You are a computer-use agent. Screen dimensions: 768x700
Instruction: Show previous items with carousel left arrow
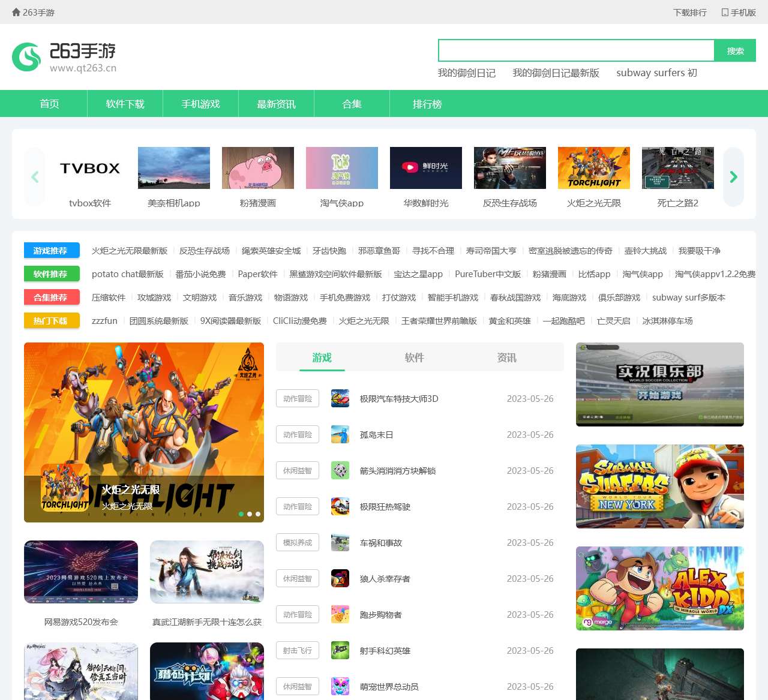click(35, 177)
